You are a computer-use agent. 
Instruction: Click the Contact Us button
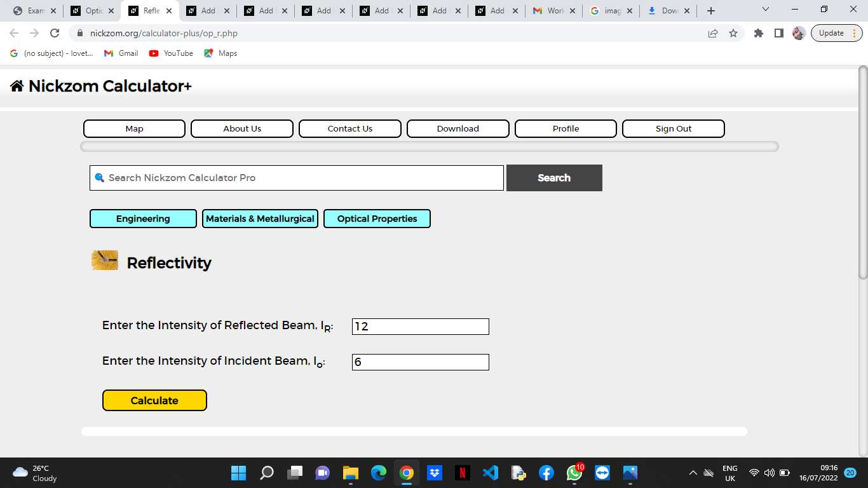(350, 128)
